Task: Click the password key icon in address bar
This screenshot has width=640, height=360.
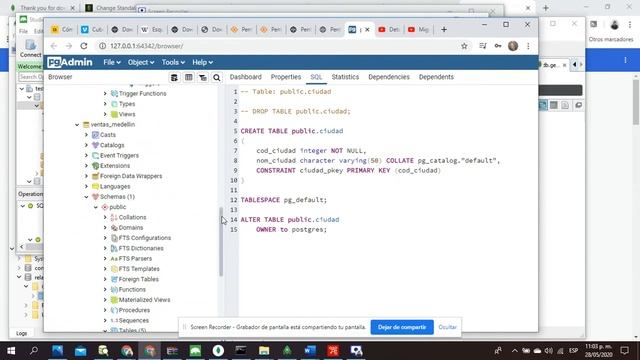Action: pyautogui.click(x=498, y=46)
